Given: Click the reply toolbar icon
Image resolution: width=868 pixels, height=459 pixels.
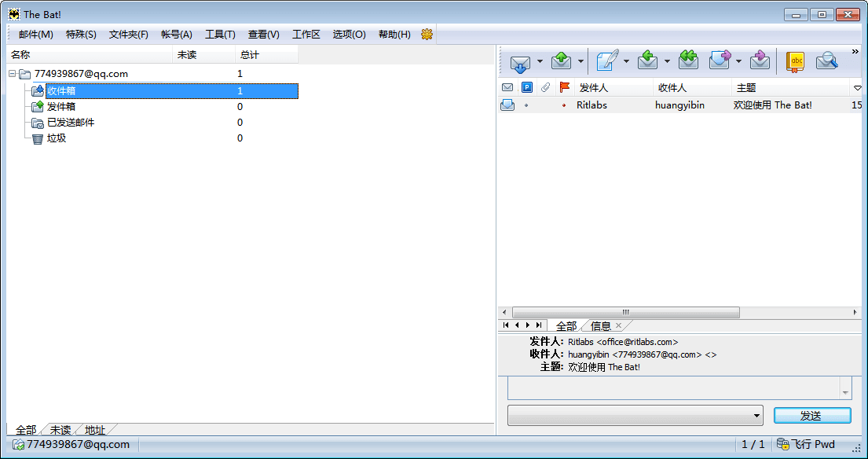Looking at the screenshot, I should coord(647,61).
